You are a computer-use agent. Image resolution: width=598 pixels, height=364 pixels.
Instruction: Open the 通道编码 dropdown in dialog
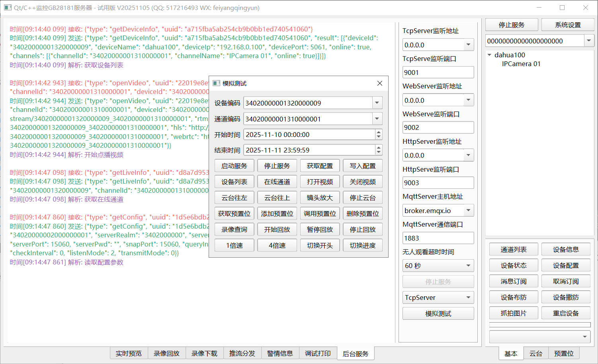coord(377,119)
